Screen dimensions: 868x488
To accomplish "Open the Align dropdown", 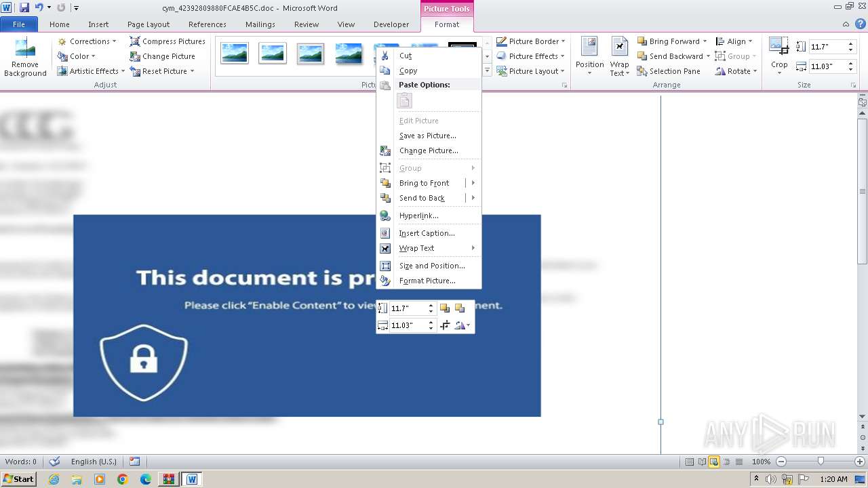I will point(734,41).
